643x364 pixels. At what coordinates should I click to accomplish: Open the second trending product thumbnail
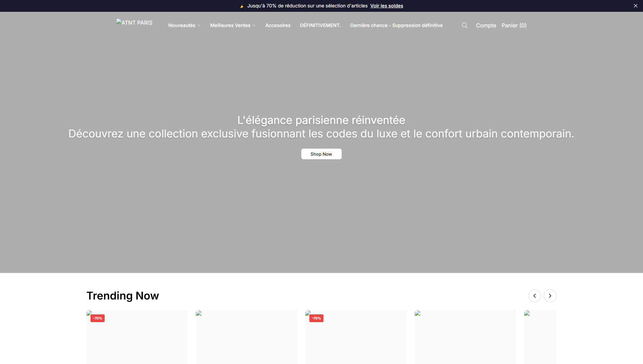tap(247, 337)
